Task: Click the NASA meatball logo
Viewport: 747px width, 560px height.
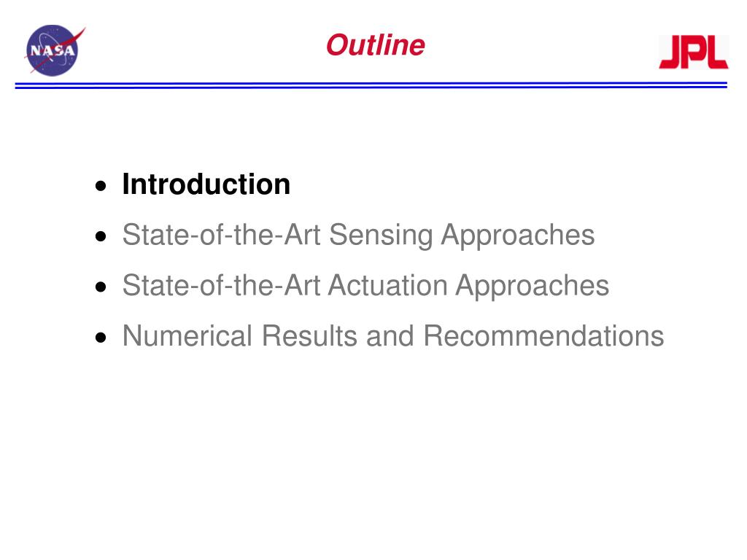Action: coord(55,50)
